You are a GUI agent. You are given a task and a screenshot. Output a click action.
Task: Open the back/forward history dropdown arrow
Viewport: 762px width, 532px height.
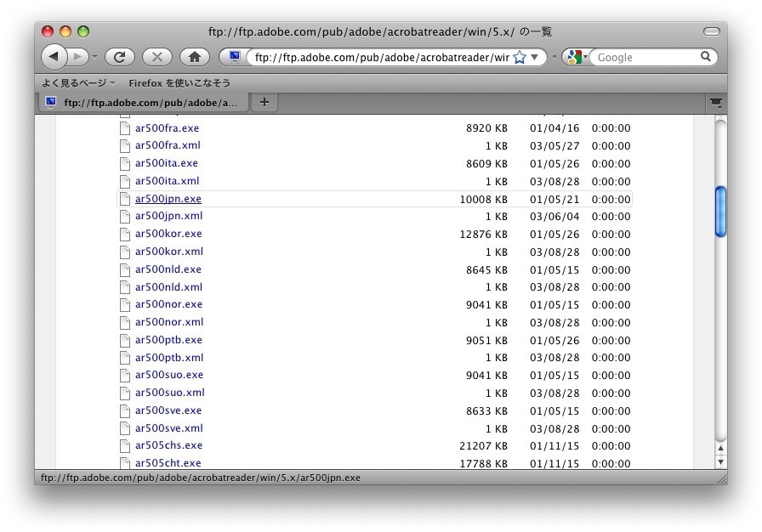click(x=95, y=57)
